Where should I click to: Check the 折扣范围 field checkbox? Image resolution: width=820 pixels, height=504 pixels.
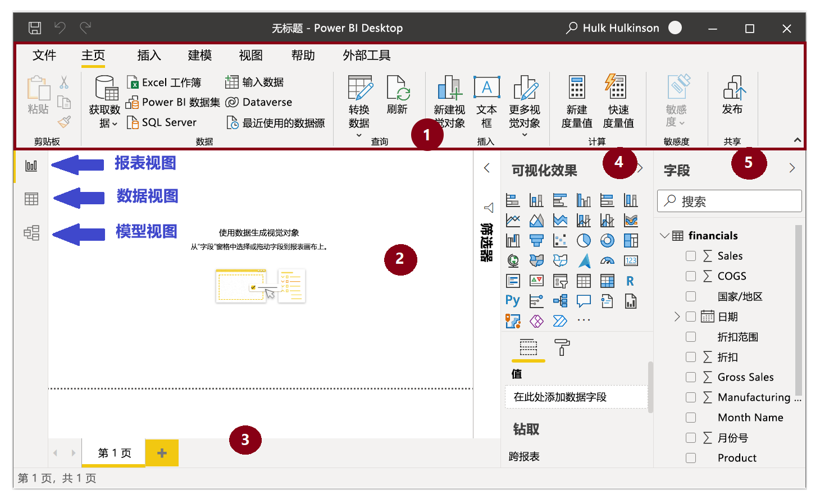(x=691, y=337)
